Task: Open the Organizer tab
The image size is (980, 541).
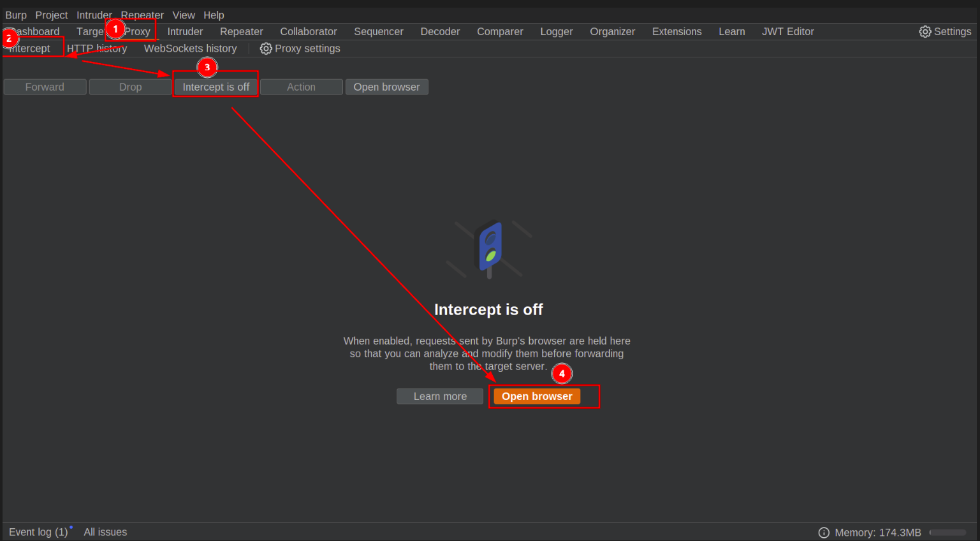Action: pos(613,31)
